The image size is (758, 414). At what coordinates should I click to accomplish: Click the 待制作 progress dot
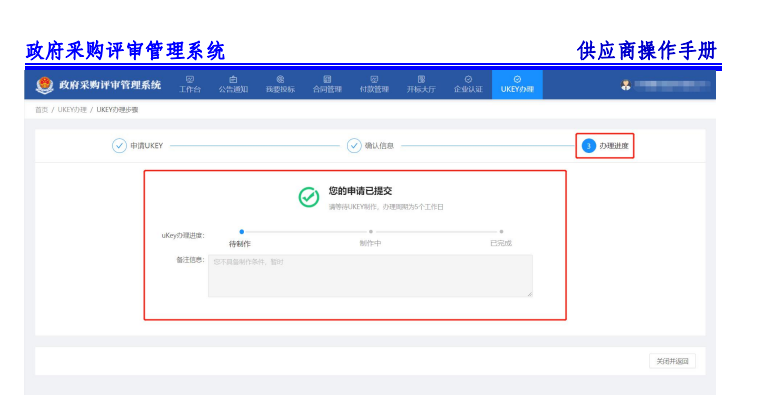241,231
